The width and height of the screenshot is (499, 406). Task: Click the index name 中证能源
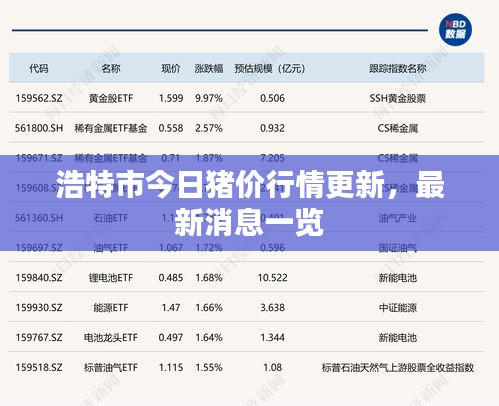[398, 308]
